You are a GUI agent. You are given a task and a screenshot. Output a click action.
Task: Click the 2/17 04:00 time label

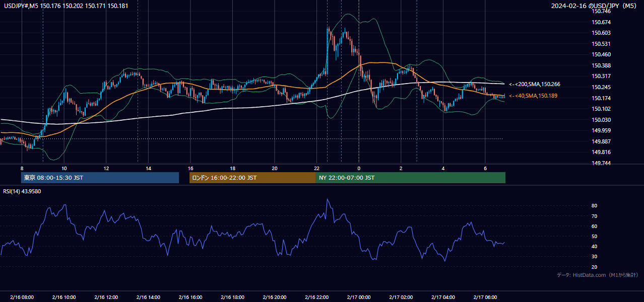click(443, 297)
